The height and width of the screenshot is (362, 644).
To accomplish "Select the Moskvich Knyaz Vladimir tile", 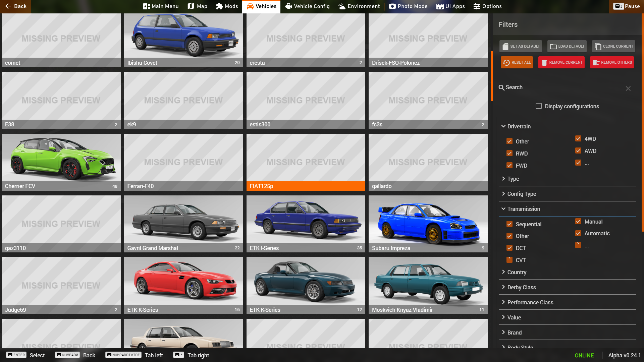I will (x=428, y=286).
